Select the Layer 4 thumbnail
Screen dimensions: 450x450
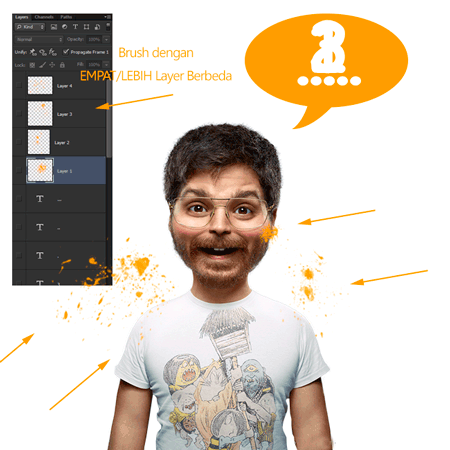click(40, 85)
